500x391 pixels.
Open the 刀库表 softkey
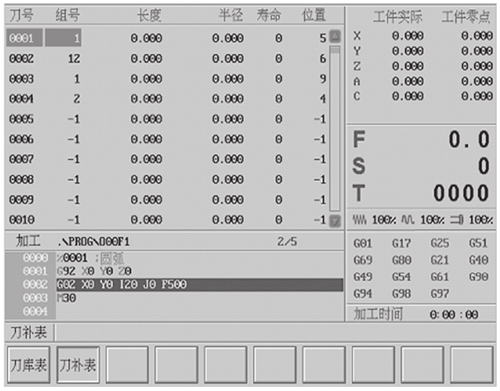pos(29,365)
